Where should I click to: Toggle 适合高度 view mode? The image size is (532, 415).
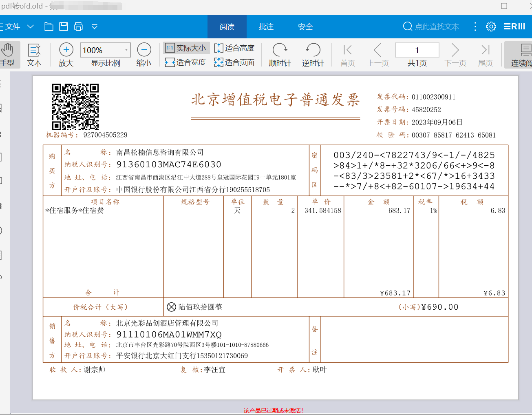(x=234, y=48)
